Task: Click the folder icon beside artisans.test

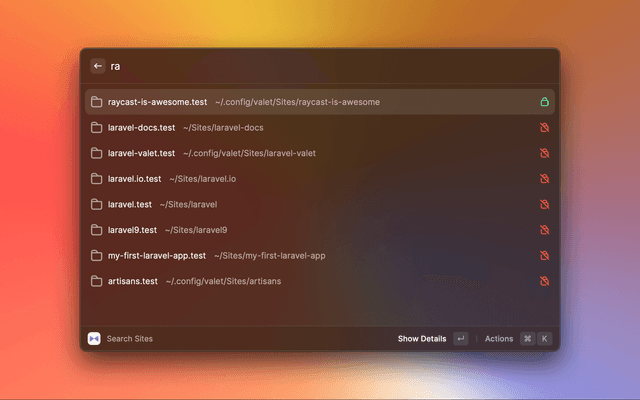Action: [97, 281]
